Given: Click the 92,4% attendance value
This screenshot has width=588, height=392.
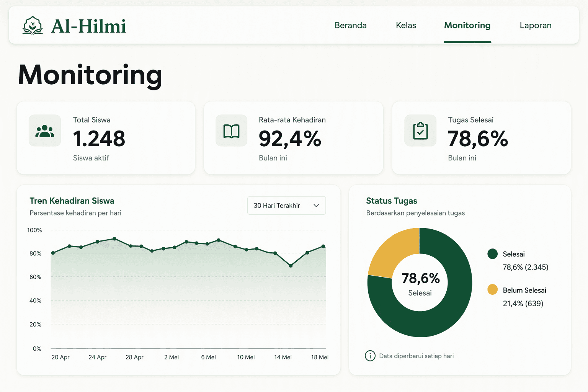Looking at the screenshot, I should point(290,139).
